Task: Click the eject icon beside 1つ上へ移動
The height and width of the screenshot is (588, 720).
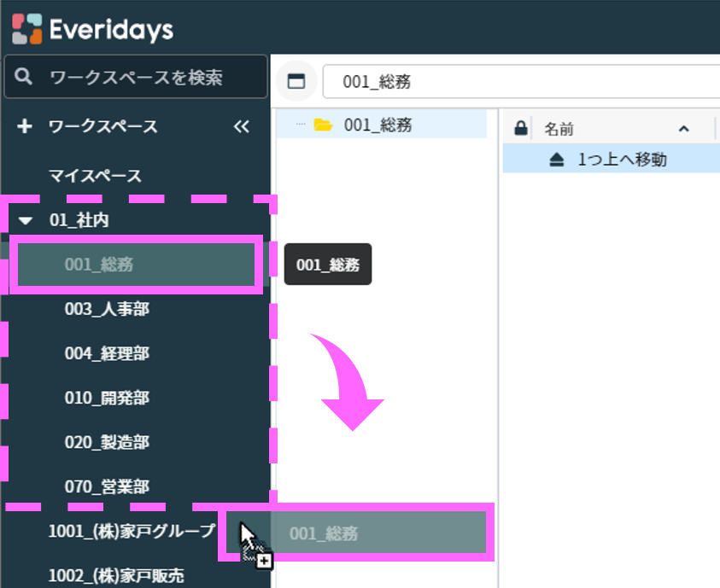Action: tap(557, 160)
